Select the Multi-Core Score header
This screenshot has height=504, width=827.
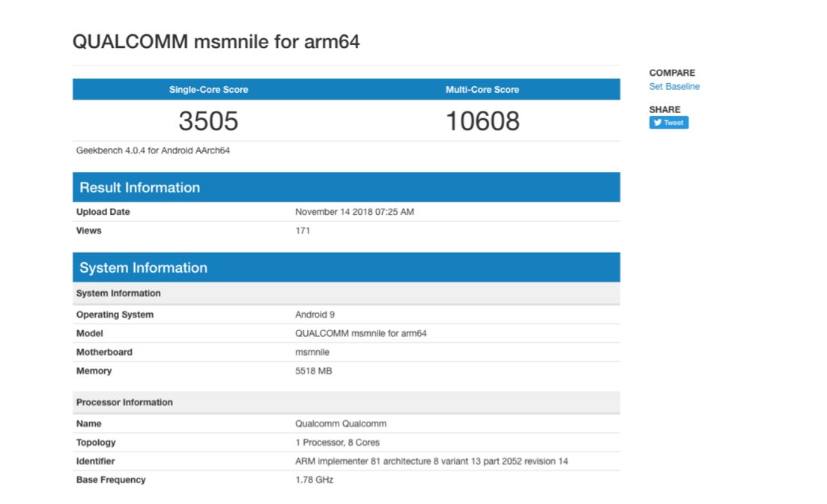click(x=482, y=90)
